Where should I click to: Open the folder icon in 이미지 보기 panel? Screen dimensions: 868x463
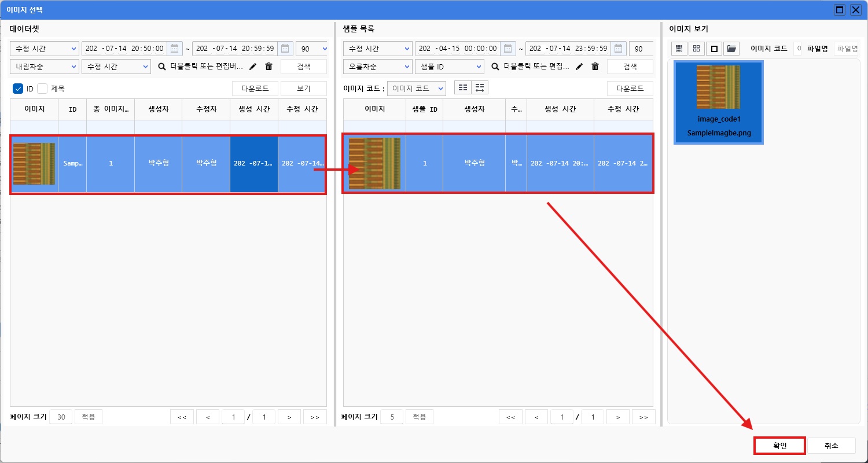coord(732,49)
